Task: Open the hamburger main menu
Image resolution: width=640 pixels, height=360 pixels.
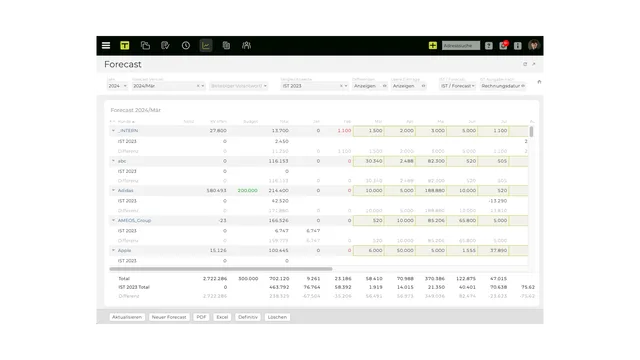Action: point(106,45)
